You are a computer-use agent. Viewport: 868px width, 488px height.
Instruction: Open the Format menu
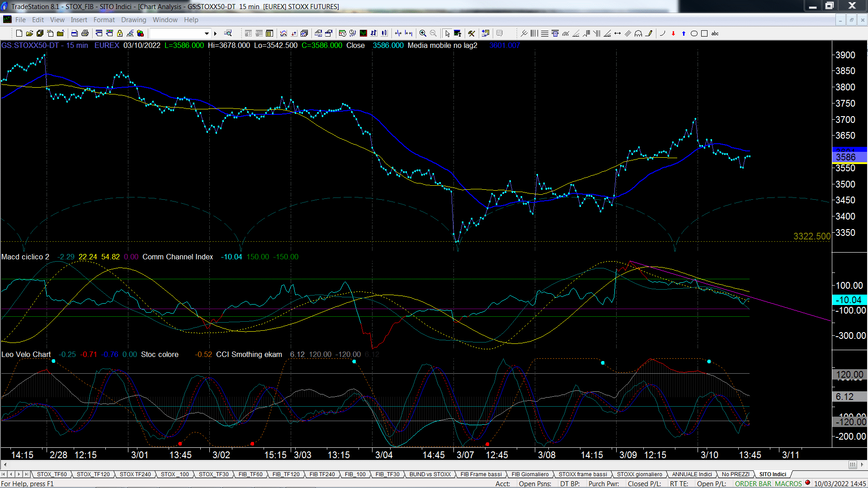click(104, 20)
